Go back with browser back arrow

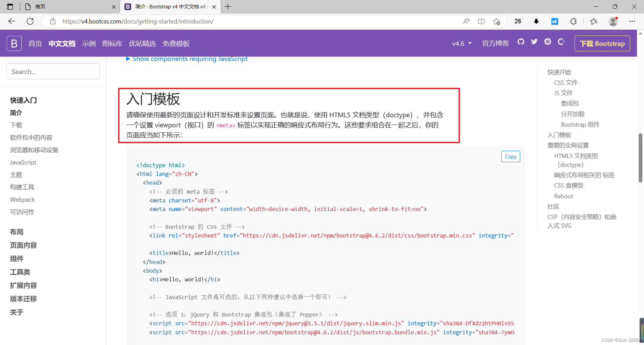12,21
